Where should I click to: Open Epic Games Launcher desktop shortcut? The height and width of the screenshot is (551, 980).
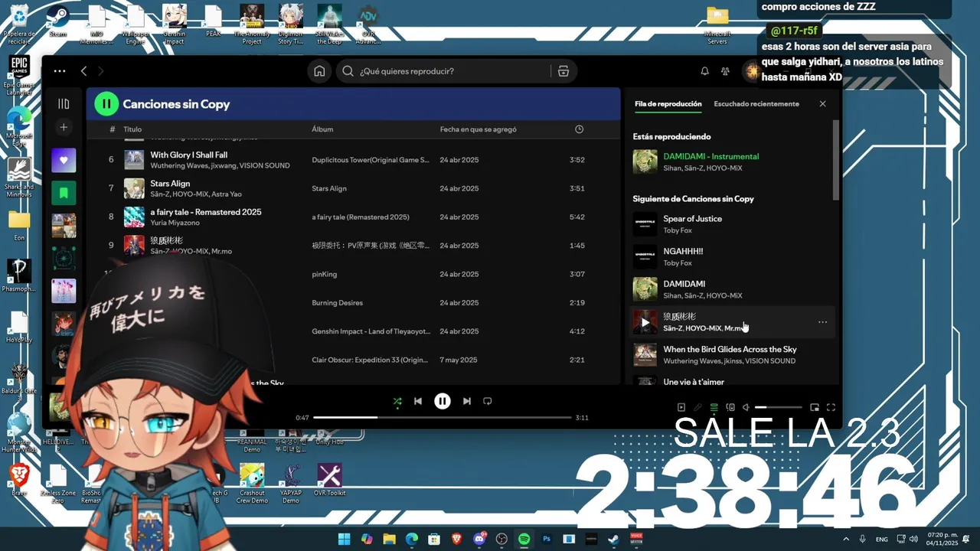(19, 75)
